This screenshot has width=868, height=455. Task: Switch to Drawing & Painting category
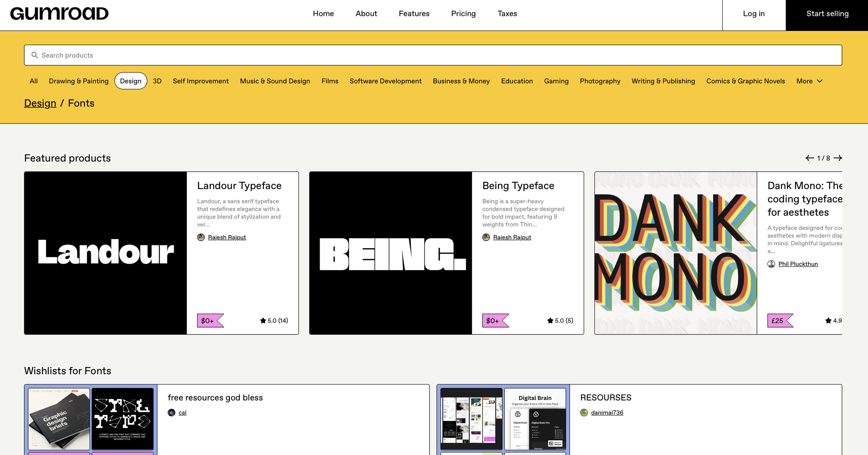tap(78, 81)
